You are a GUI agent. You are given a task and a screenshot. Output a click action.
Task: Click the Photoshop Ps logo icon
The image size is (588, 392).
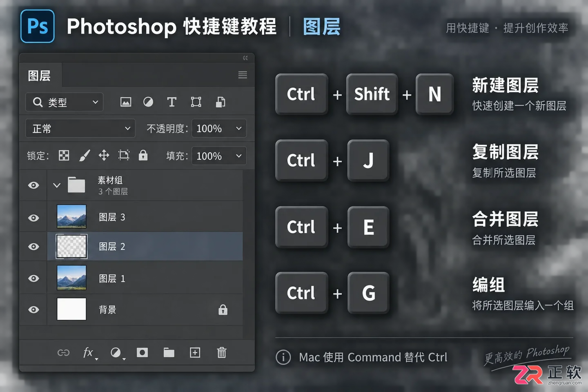point(38,27)
